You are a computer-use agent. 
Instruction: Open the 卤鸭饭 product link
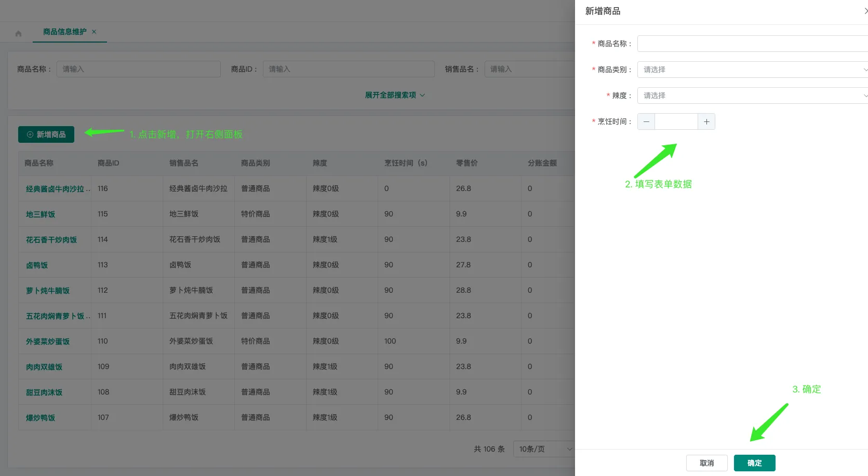click(x=37, y=265)
